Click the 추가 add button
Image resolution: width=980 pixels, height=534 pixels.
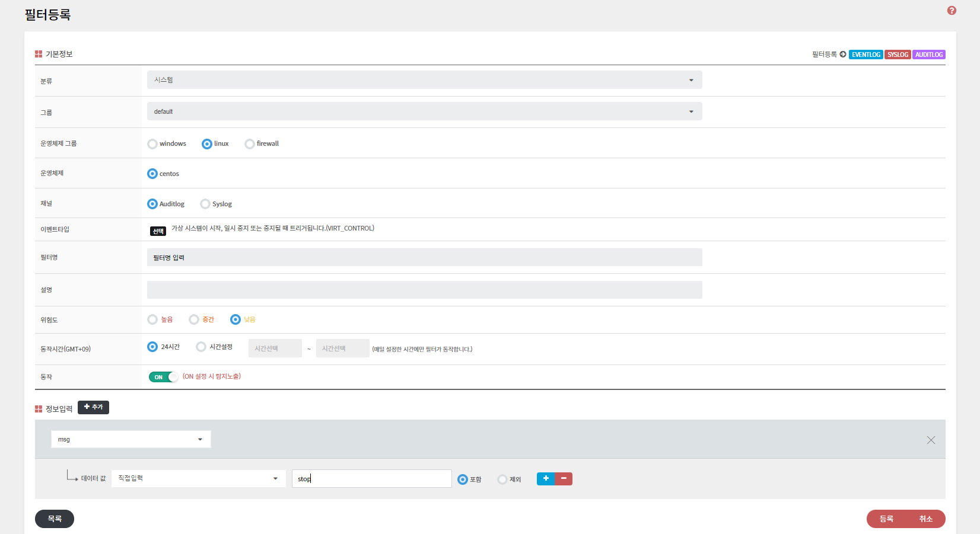93,407
